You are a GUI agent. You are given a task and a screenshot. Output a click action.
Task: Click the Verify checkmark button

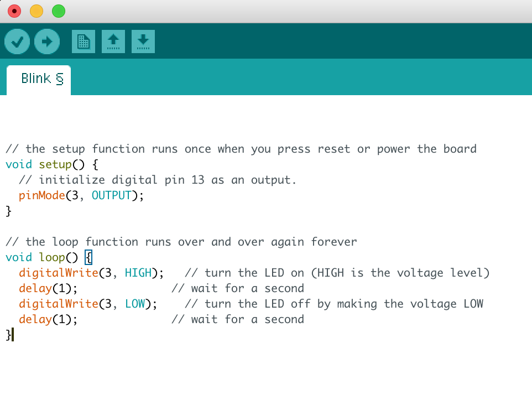coord(17,41)
